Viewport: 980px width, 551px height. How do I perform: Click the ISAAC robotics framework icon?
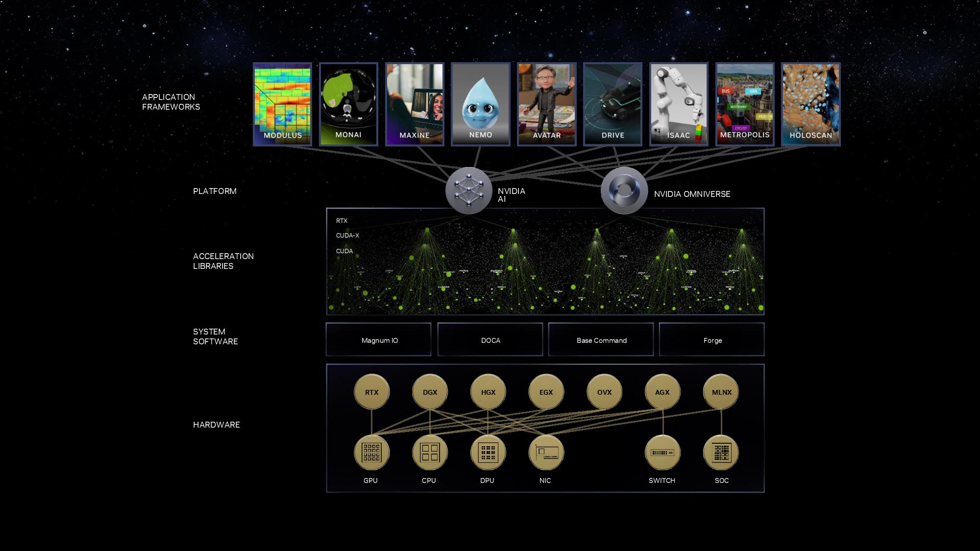pyautogui.click(x=678, y=103)
